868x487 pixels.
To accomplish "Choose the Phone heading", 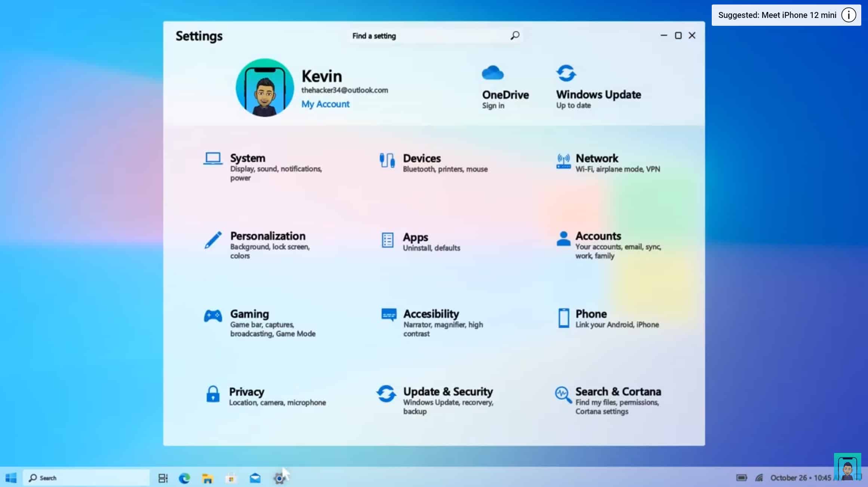I will pos(591,314).
